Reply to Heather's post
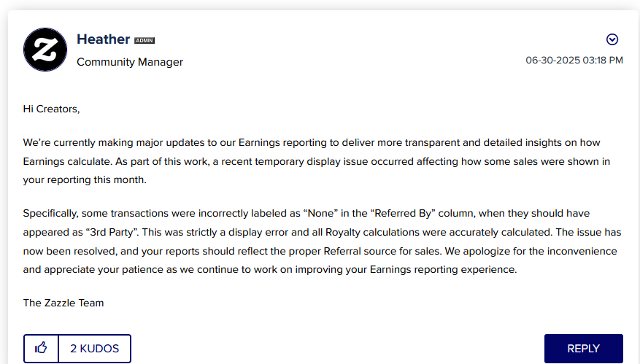 click(x=583, y=349)
